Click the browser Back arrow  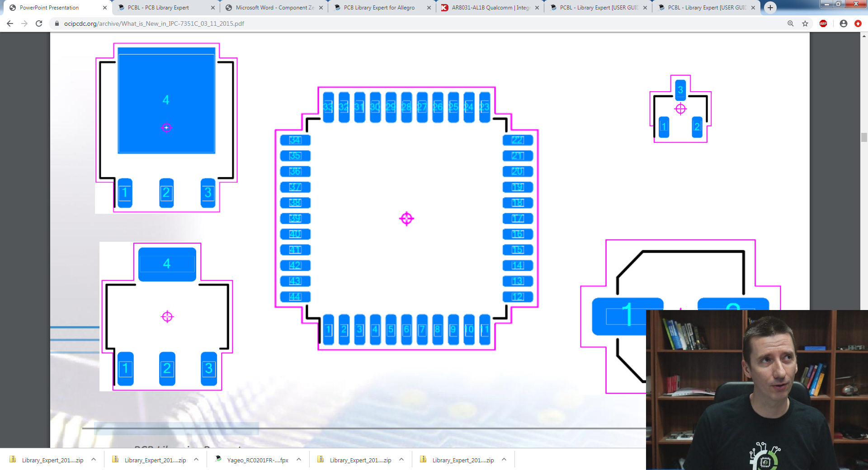[x=10, y=23]
